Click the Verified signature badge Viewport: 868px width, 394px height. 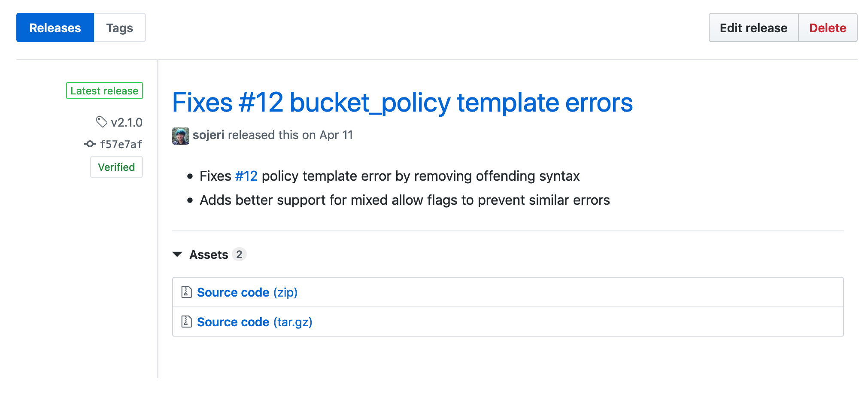click(x=116, y=167)
